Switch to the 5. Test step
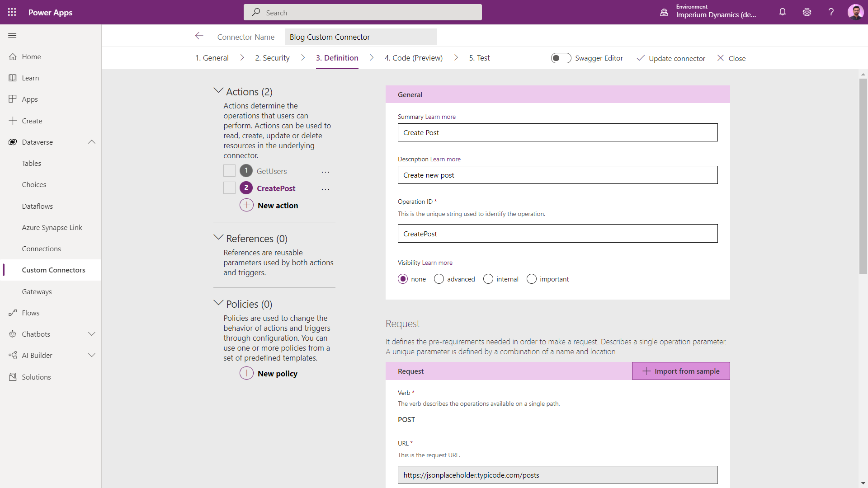Viewport: 868px width, 488px height. coord(479,58)
